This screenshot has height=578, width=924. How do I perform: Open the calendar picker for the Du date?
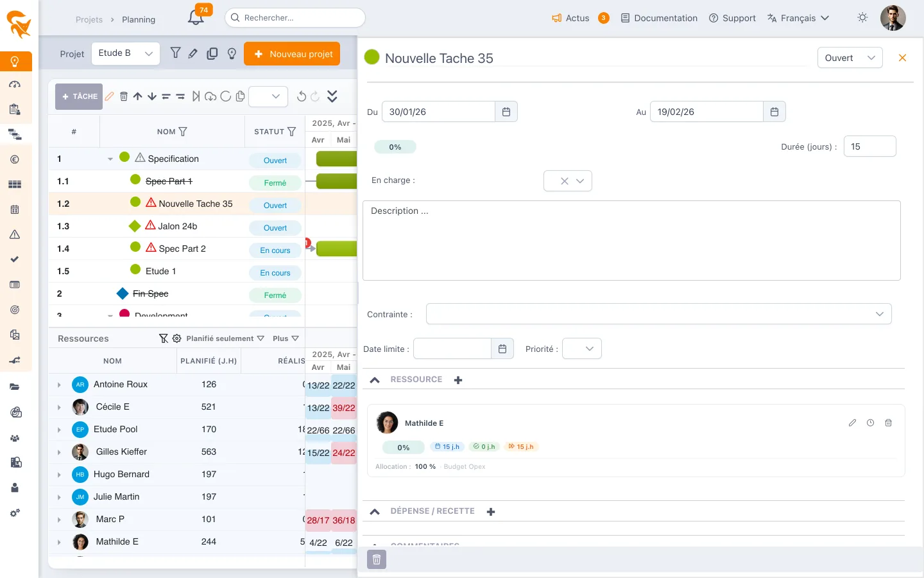pyautogui.click(x=506, y=112)
